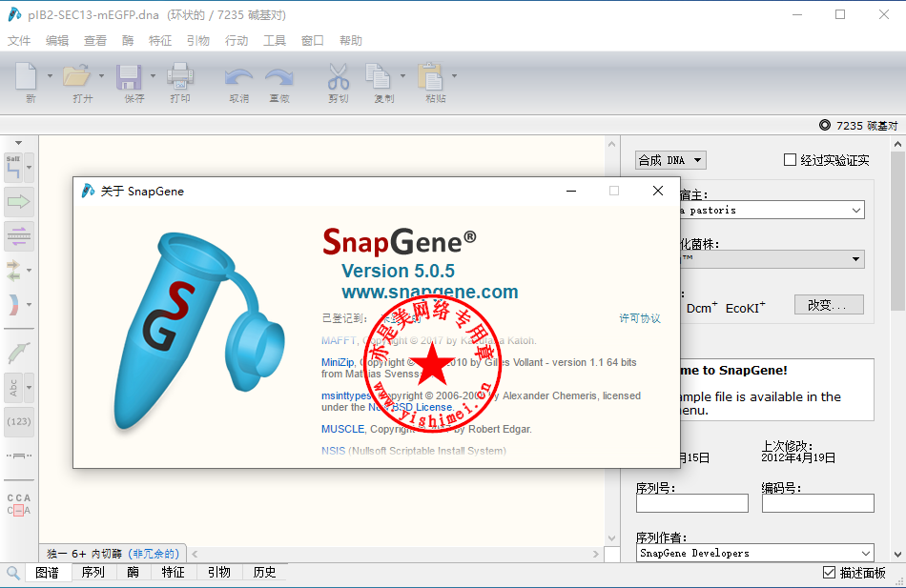The width and height of the screenshot is (906, 588).
Task: Toggle the (123) numbering icon
Action: pyautogui.click(x=18, y=421)
